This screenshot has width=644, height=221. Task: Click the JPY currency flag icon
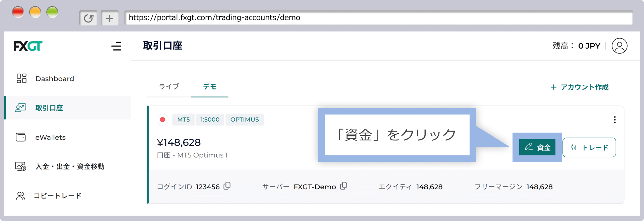click(163, 120)
